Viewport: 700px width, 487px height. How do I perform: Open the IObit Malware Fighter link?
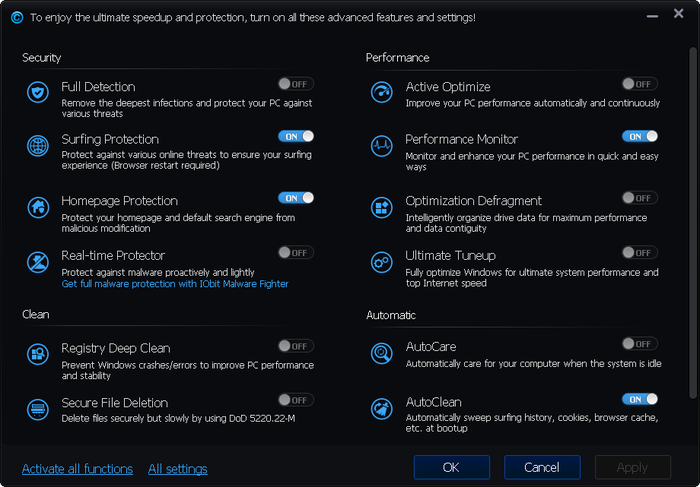pyautogui.click(x=175, y=284)
